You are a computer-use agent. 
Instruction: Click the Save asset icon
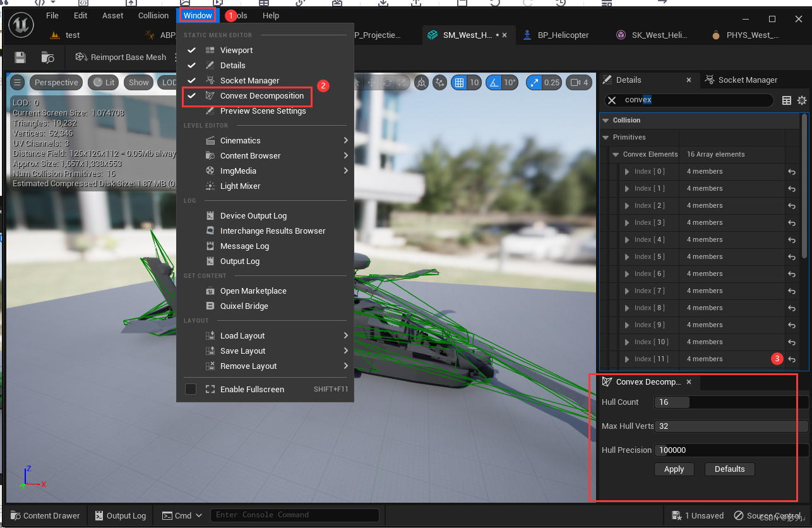(20, 57)
